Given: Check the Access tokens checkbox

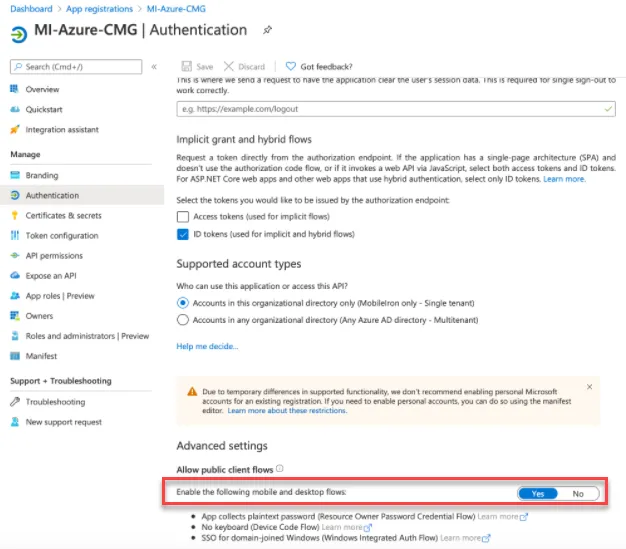Looking at the screenshot, I should click(x=183, y=216).
